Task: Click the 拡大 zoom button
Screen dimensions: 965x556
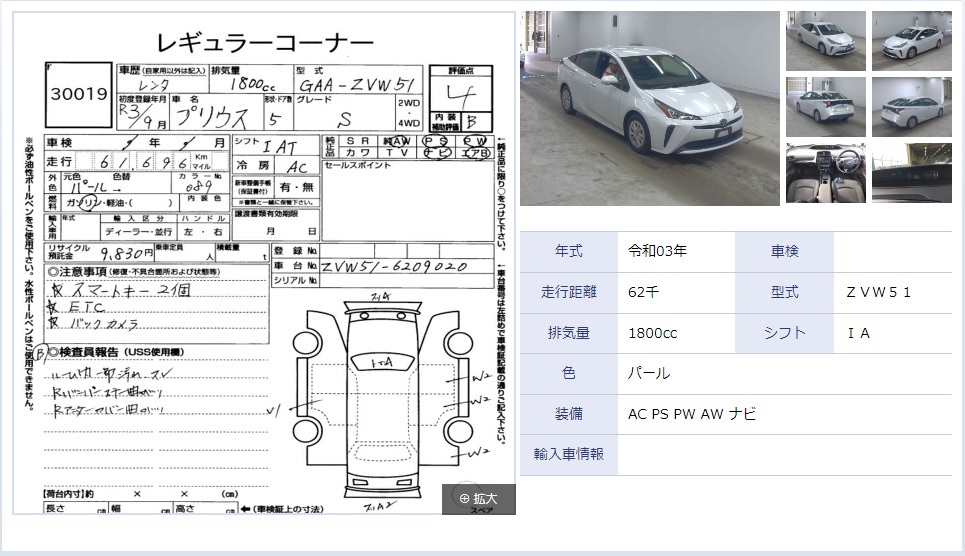Action: 478,499
